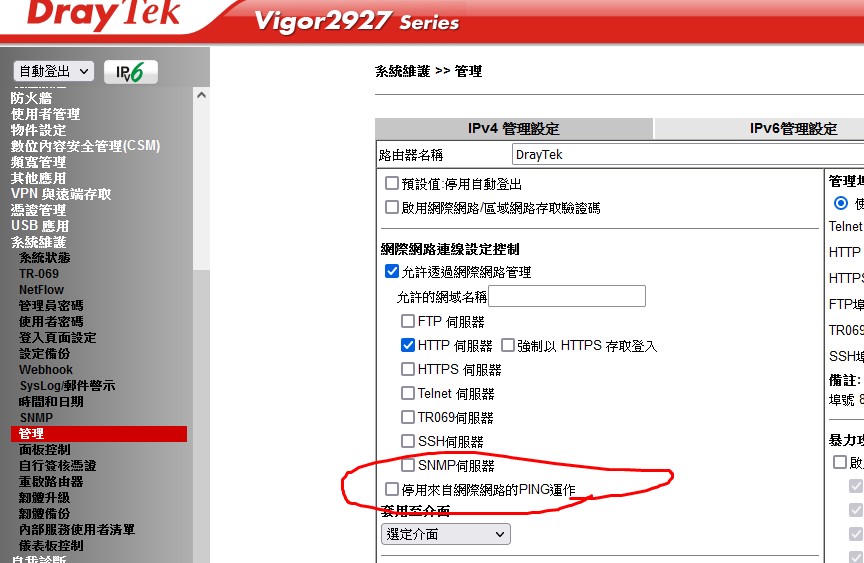Open the 自動登出 auto logout dropdown
The image size is (864, 563).
tap(53, 71)
